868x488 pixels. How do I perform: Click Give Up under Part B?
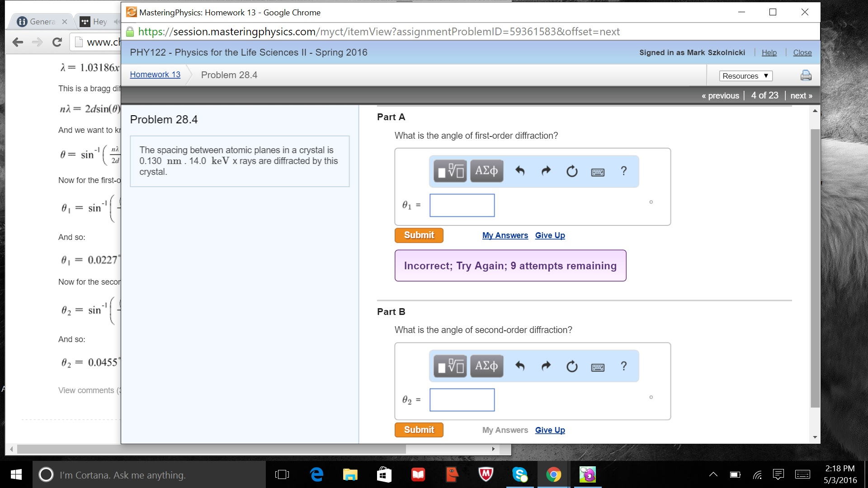click(550, 430)
